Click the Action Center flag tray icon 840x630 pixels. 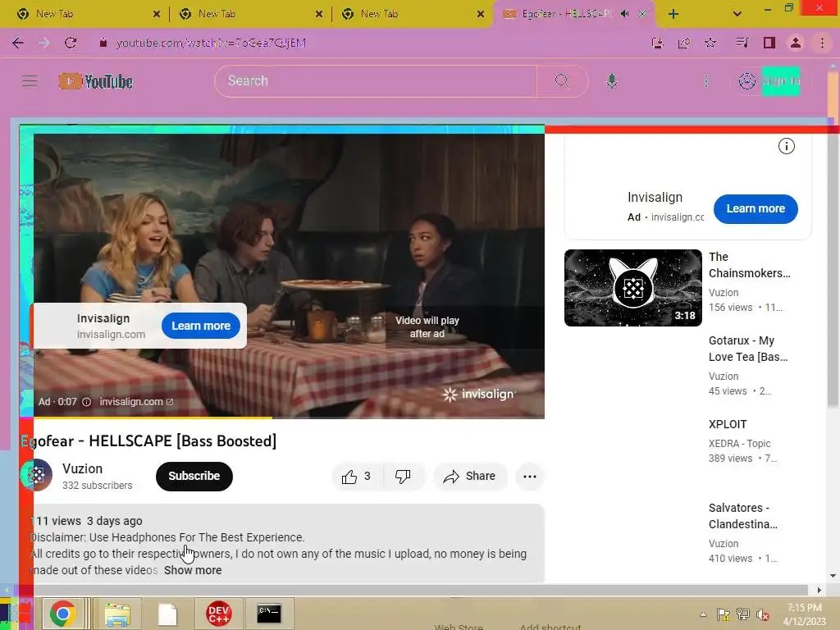pos(723,614)
